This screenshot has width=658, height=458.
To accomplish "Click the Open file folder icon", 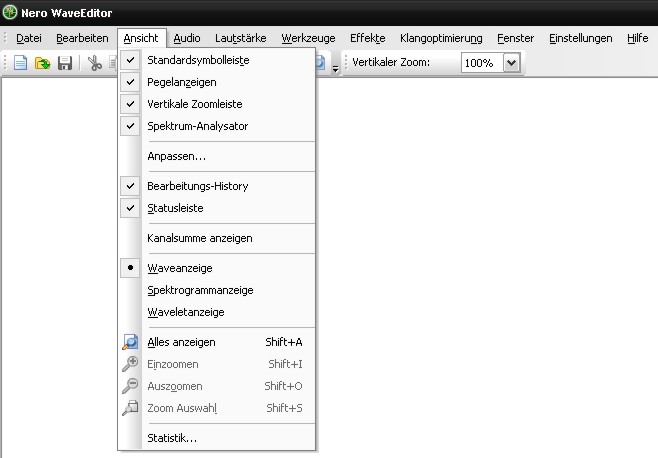I will 42,63.
